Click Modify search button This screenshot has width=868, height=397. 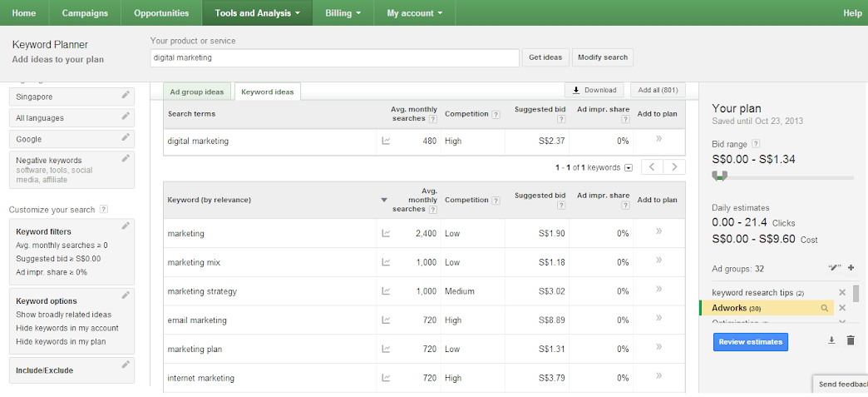[603, 57]
